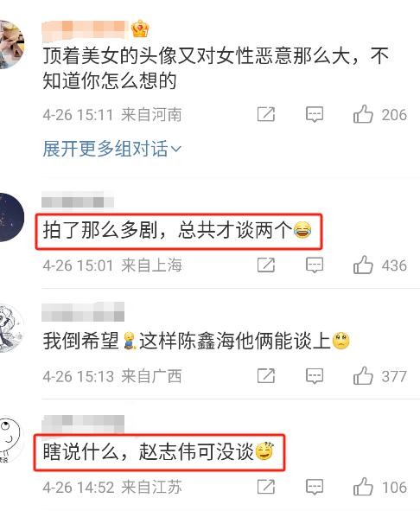Share the comment from 上海
The height and width of the screenshot is (511, 420).
click(x=266, y=265)
